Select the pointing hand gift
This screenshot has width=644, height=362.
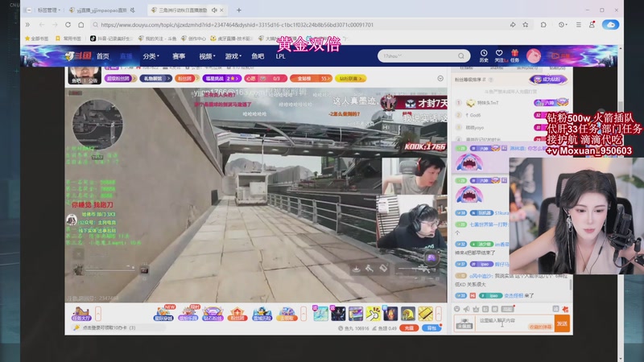pyautogui.click(x=373, y=314)
